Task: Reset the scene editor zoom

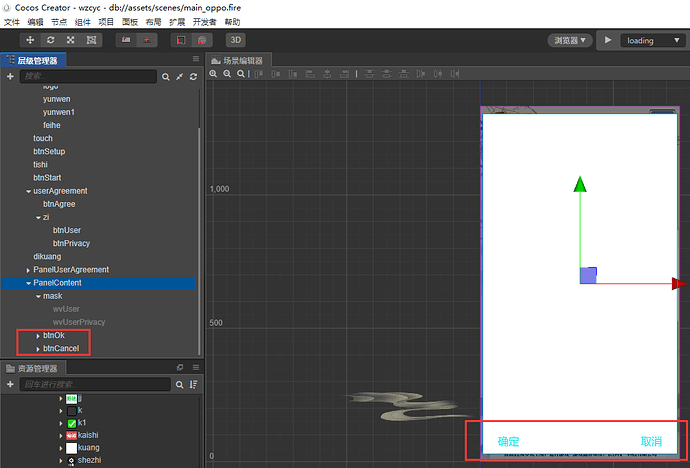Action: pos(241,74)
